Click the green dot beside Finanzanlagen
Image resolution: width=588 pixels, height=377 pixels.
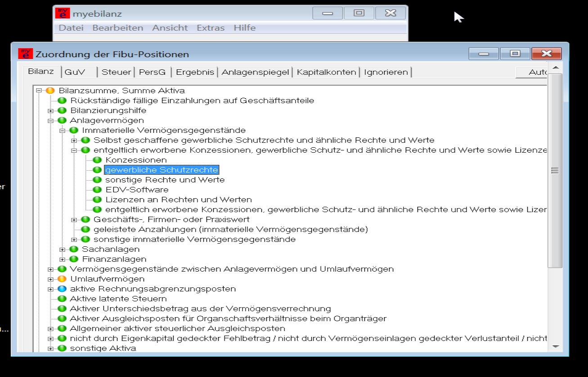point(74,259)
